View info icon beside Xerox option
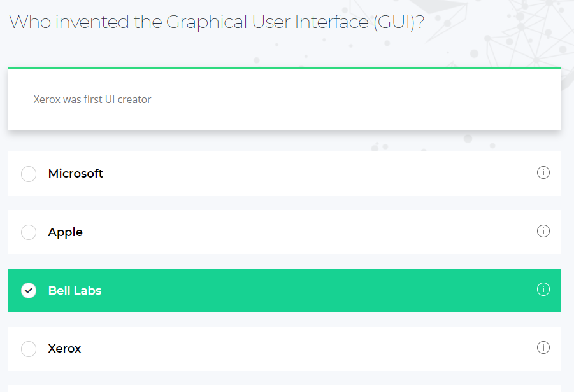 543,347
